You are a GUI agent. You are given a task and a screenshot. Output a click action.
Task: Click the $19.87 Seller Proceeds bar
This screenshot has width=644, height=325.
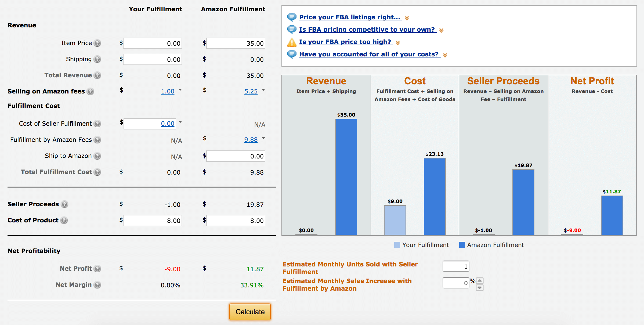coord(523,202)
